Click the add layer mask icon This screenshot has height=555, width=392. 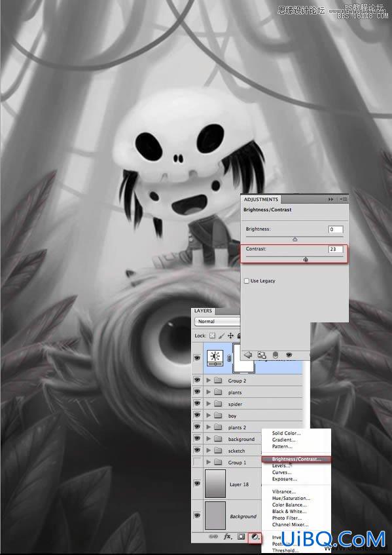(241, 536)
